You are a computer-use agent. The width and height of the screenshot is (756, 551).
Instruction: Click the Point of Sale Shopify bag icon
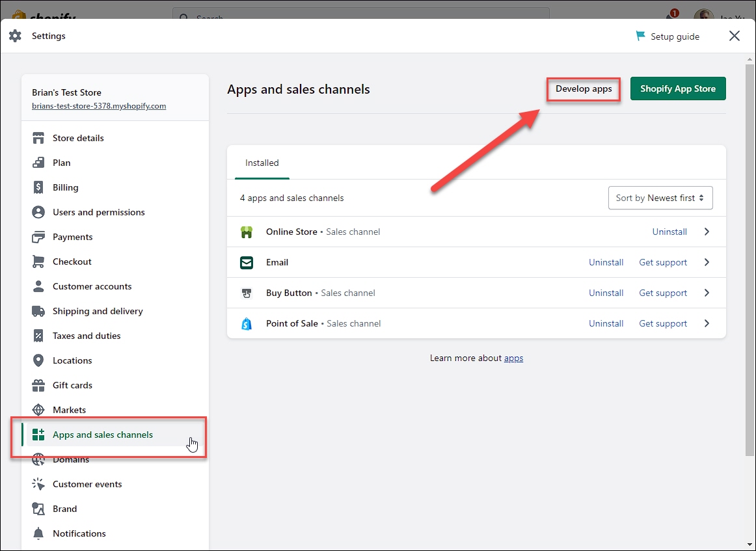point(247,324)
